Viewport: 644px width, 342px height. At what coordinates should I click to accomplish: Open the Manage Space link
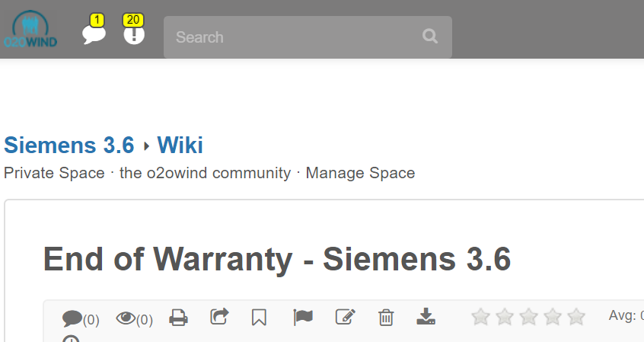pyautogui.click(x=360, y=173)
